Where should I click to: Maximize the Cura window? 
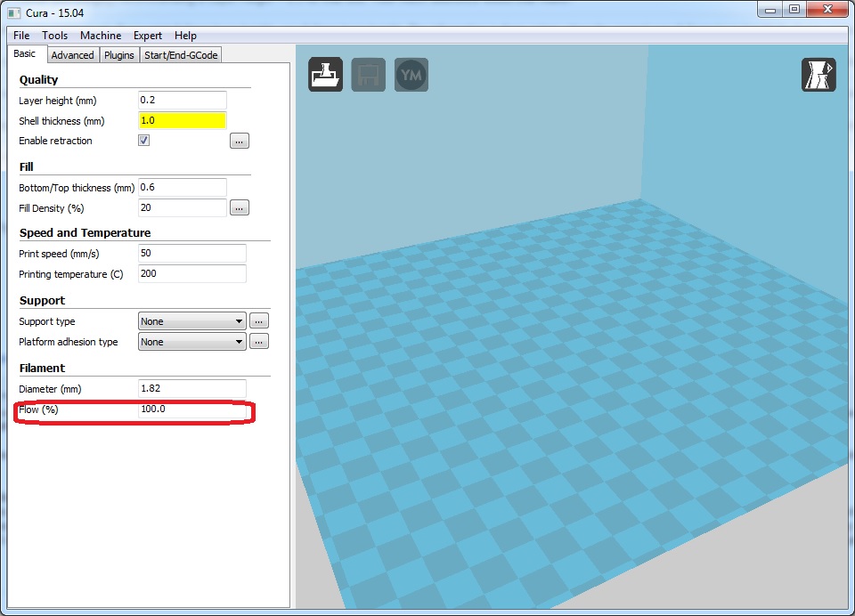pos(794,9)
